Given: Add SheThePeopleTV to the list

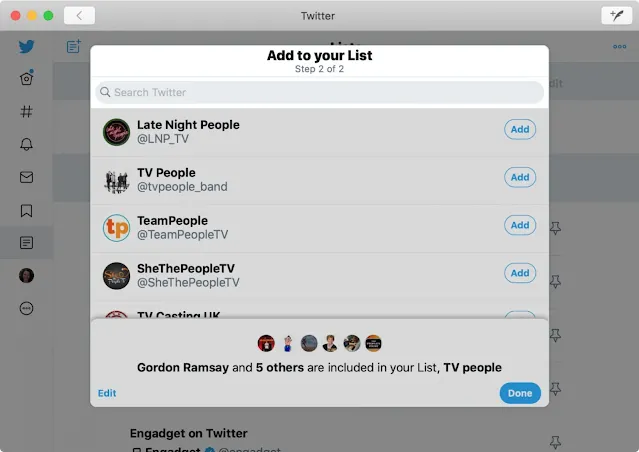Looking at the screenshot, I should [520, 273].
